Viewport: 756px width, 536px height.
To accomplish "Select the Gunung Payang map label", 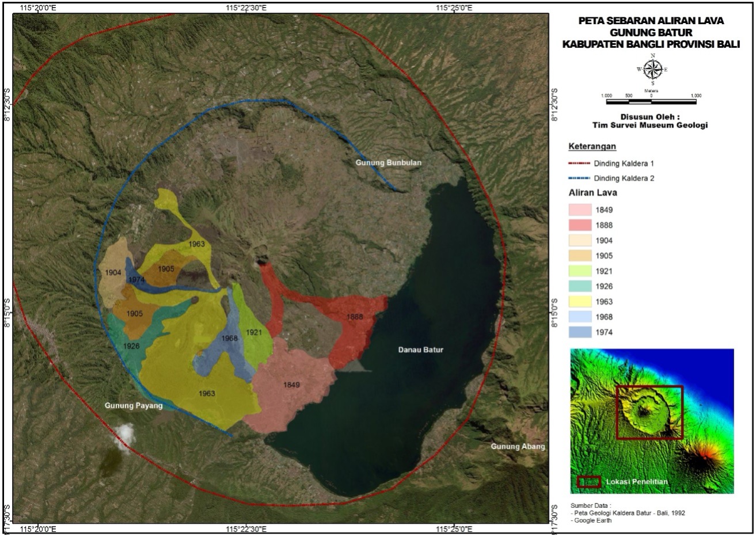I will point(134,406).
